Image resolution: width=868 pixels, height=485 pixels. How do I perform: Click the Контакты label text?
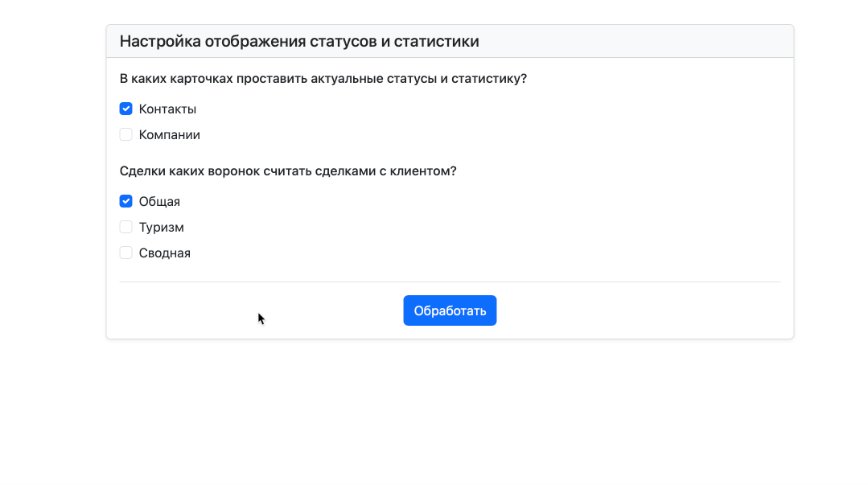(167, 109)
